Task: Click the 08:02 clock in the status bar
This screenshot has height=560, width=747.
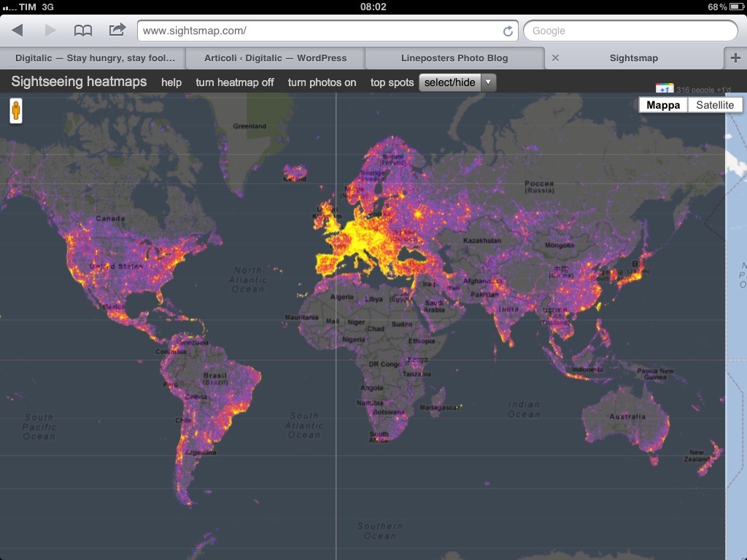Action: tap(373, 7)
